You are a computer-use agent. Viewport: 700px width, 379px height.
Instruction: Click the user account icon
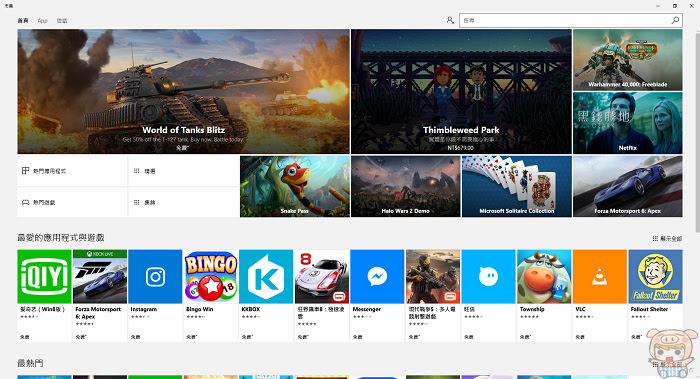coord(450,20)
